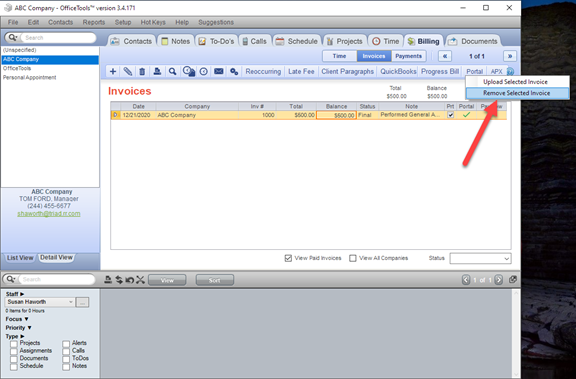The image size is (576, 379).
Task: Add a new invoice with plus icon
Action: coord(113,72)
